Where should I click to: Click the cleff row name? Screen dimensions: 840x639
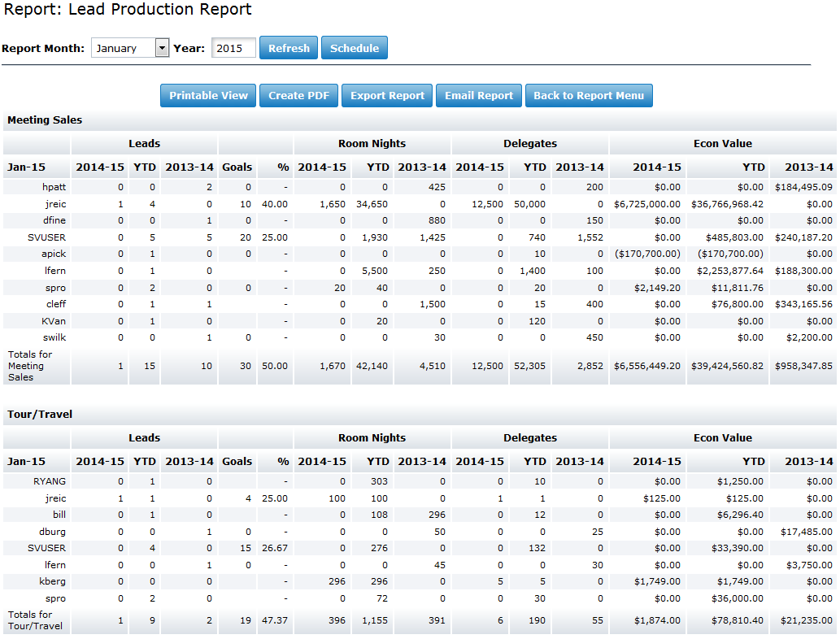coord(56,304)
